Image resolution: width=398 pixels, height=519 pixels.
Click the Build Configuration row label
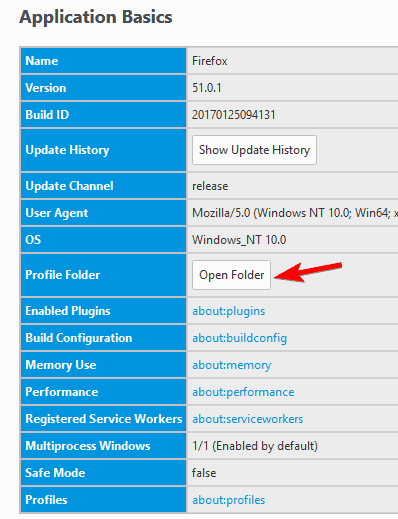point(79,338)
